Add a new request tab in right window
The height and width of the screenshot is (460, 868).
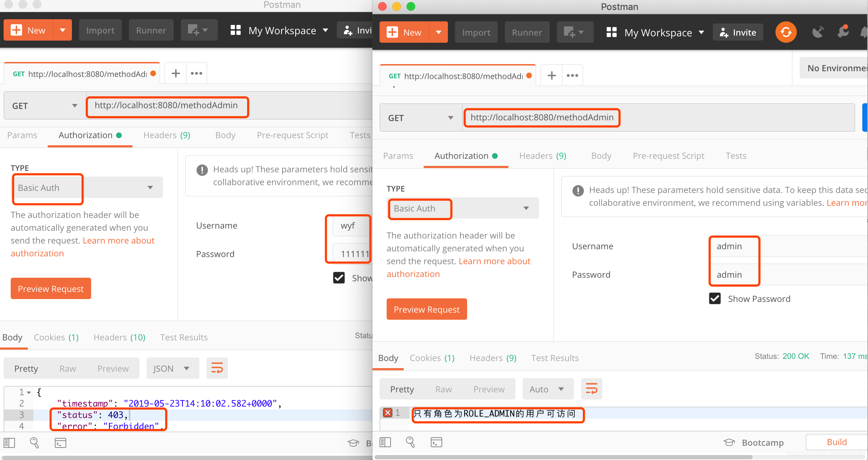pyautogui.click(x=551, y=75)
